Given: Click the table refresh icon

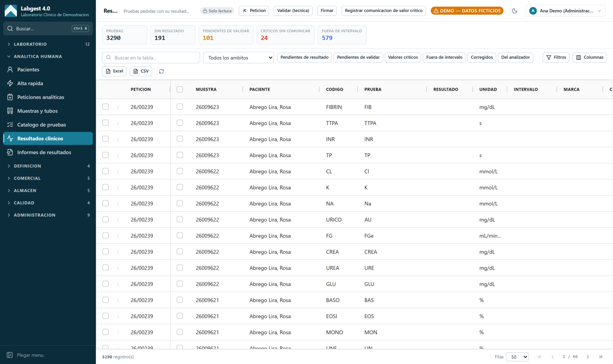Looking at the screenshot, I should (x=161, y=71).
